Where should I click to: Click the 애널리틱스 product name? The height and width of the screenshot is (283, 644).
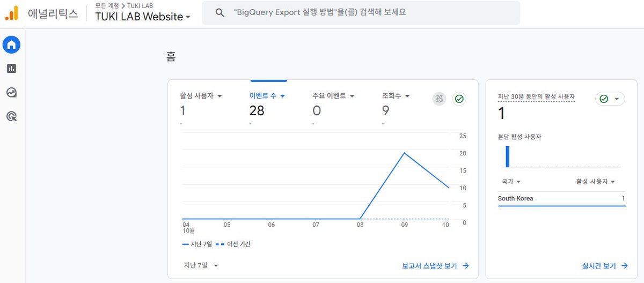[x=53, y=13]
